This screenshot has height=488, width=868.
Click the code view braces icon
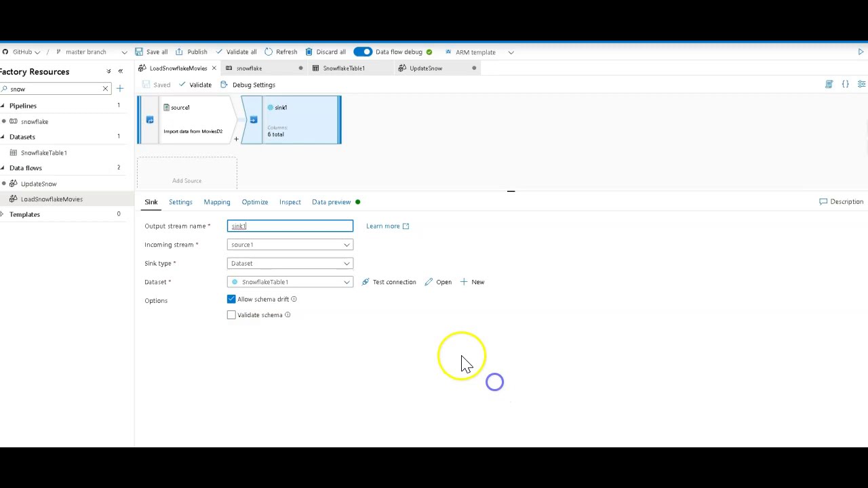coord(846,84)
